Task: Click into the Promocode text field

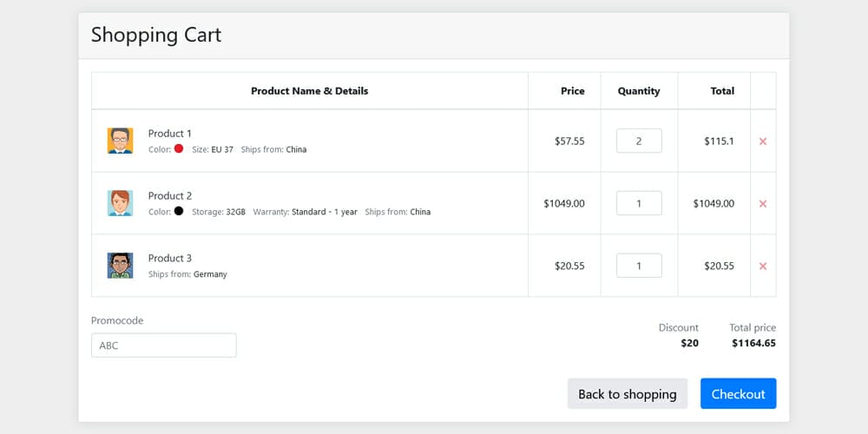Action: tap(163, 345)
